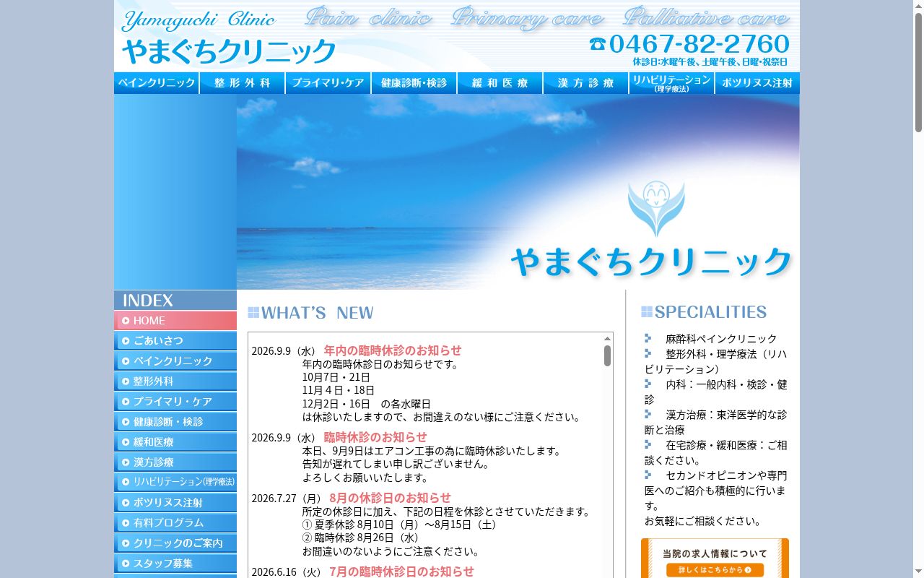Click the blue ocean banner image
This screenshot has width=924, height=578.
[518, 191]
